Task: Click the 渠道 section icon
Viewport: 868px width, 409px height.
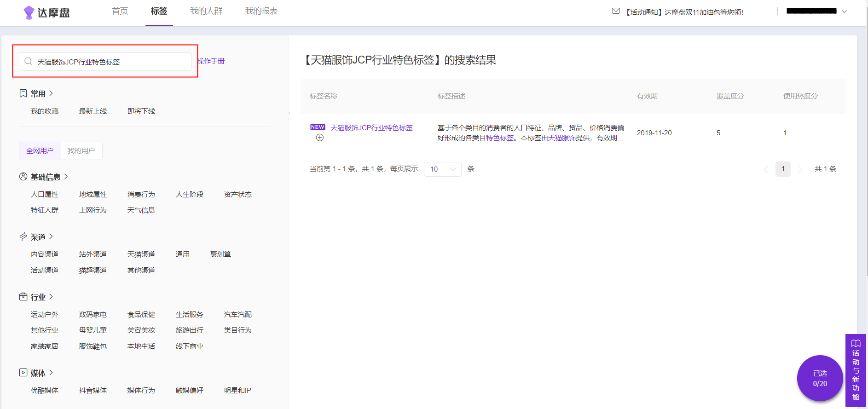Action: coord(23,236)
